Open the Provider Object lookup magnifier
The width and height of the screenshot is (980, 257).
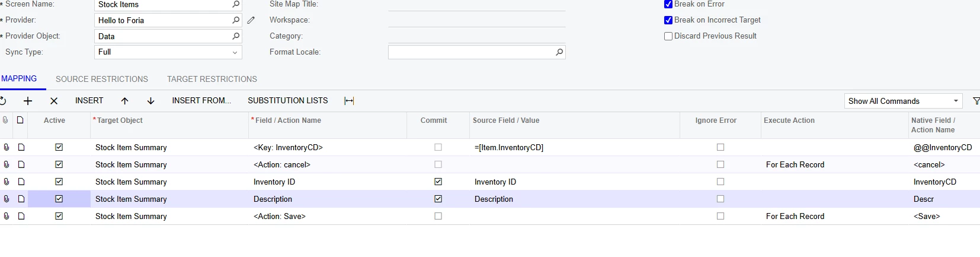pos(236,36)
